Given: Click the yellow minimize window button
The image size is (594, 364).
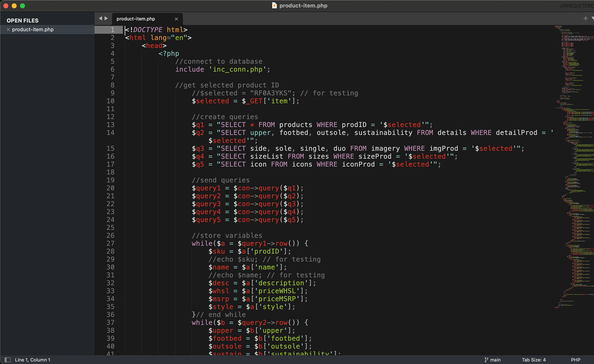Looking at the screenshot, I should 14,6.
